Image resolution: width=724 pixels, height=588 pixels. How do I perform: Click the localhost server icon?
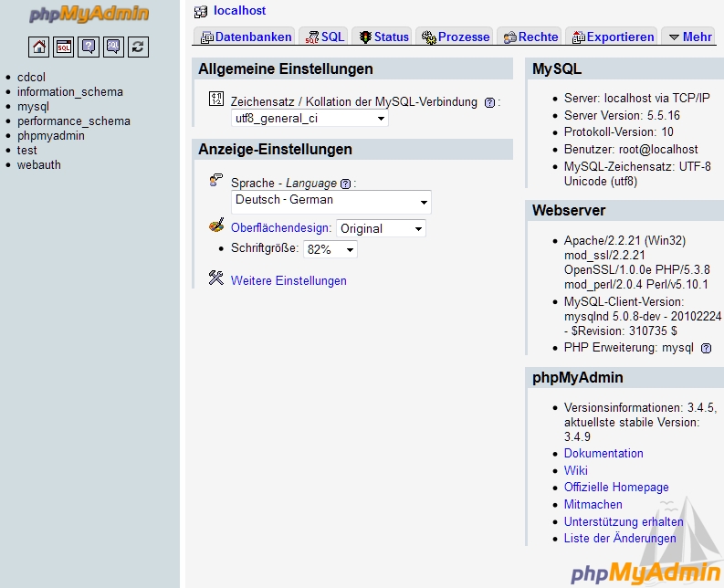[201, 12]
